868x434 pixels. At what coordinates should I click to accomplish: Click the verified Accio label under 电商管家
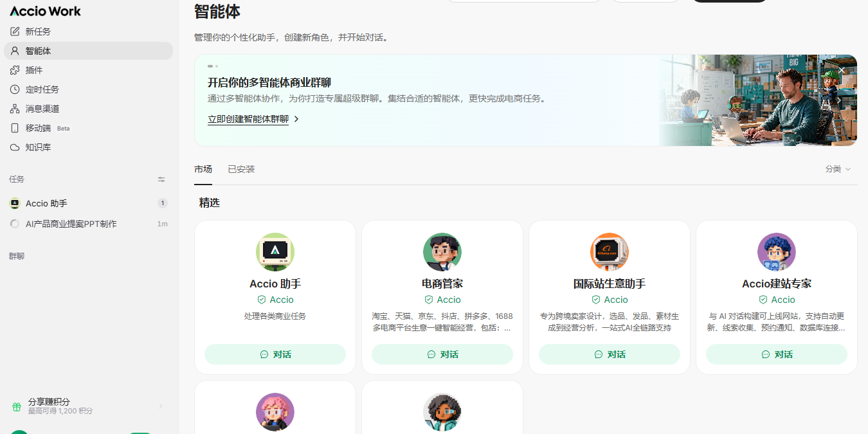pos(442,300)
